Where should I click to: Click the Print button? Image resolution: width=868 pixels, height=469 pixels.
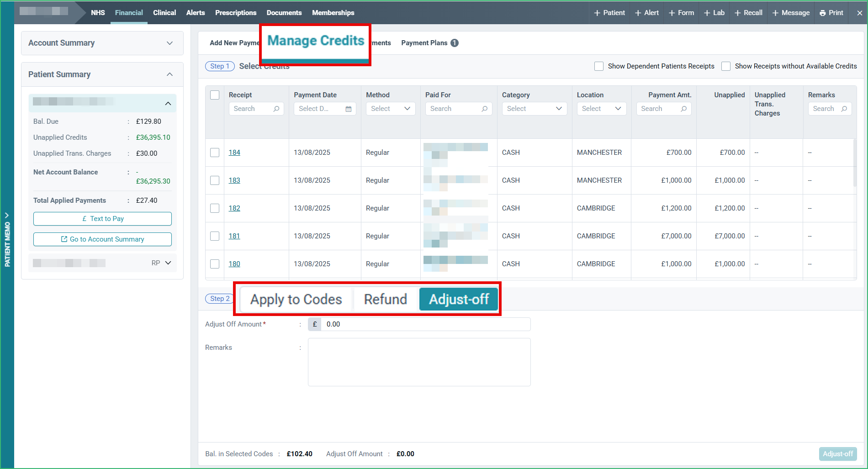831,13
